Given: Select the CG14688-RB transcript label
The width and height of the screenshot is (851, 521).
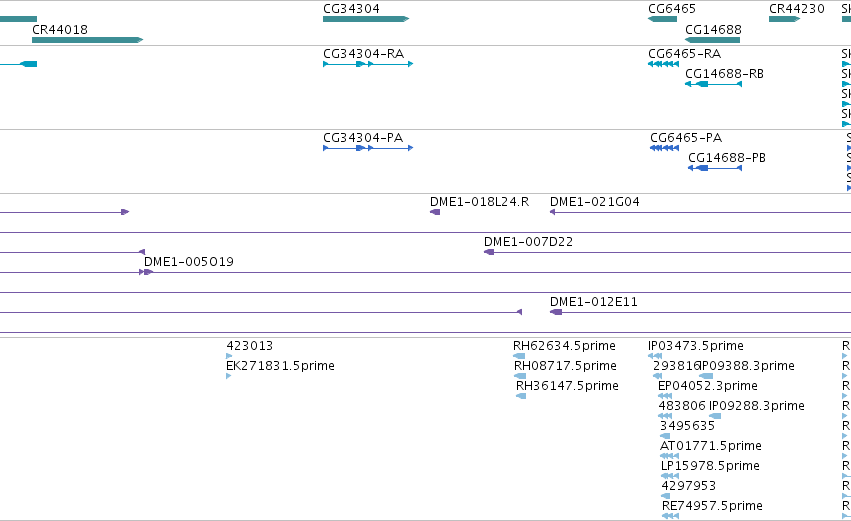Looking at the screenshot, I should click(x=724, y=74).
